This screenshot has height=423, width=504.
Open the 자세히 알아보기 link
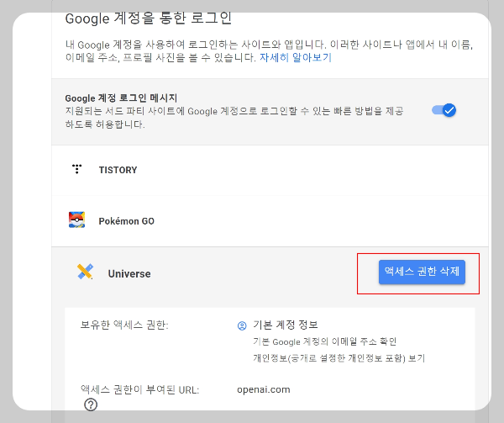tap(296, 57)
